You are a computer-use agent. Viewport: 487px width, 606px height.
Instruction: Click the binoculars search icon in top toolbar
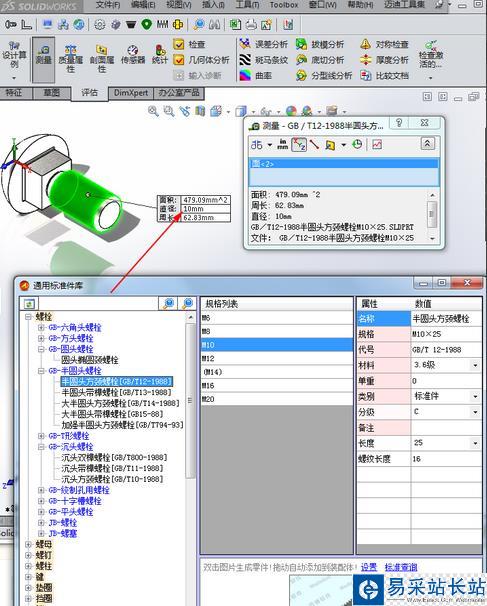[215, 25]
